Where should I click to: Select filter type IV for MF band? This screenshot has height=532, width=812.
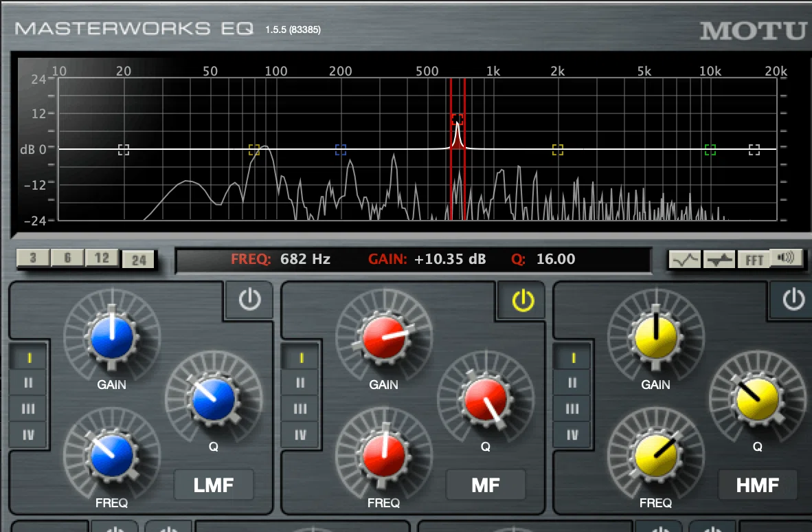point(301,434)
